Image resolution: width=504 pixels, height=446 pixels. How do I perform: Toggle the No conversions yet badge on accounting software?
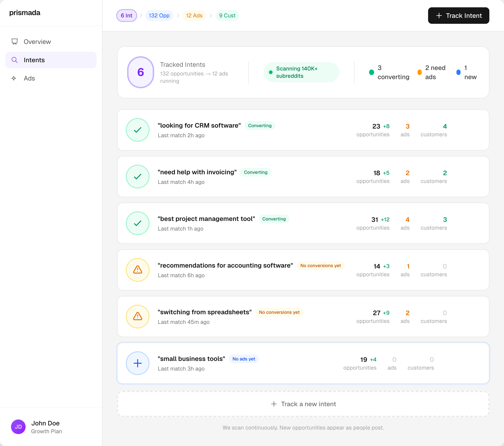pos(321,266)
